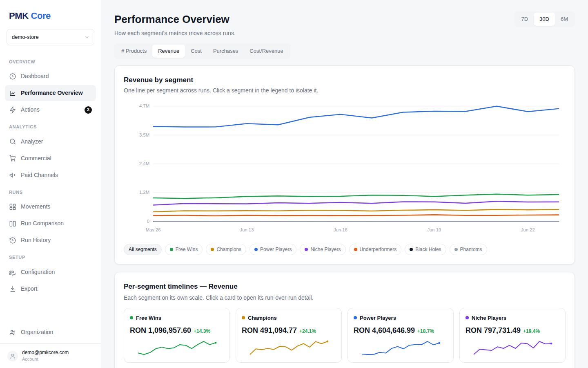This screenshot has height=368, width=588.
Task: Open the Cost tab
Action: [x=196, y=51]
